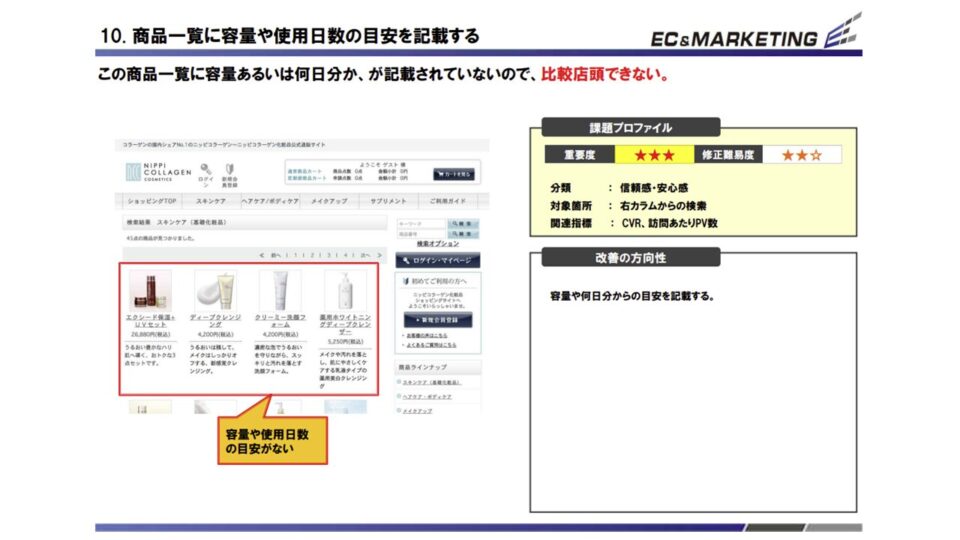
Task: Open the お客様の声はこちら link
Action: pos(427,336)
